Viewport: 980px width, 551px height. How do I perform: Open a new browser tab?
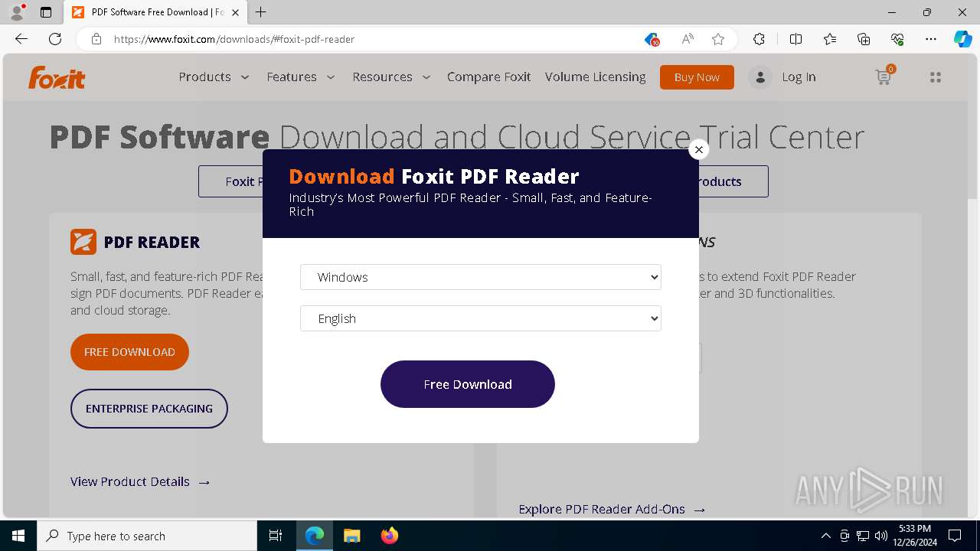click(x=261, y=12)
